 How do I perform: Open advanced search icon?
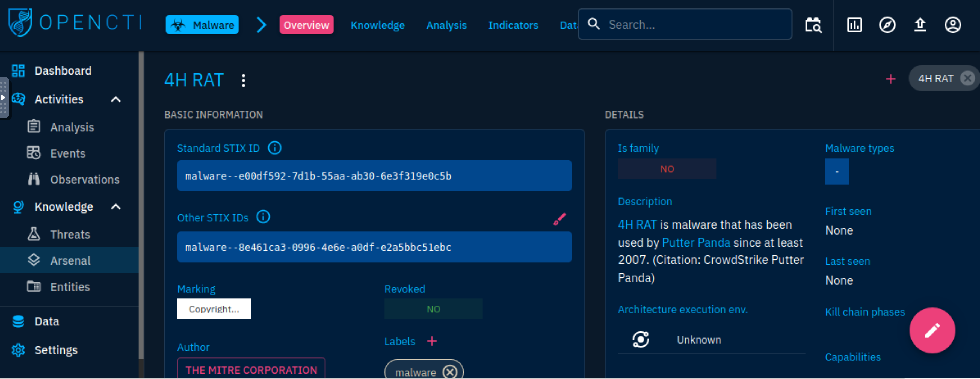[x=813, y=25]
